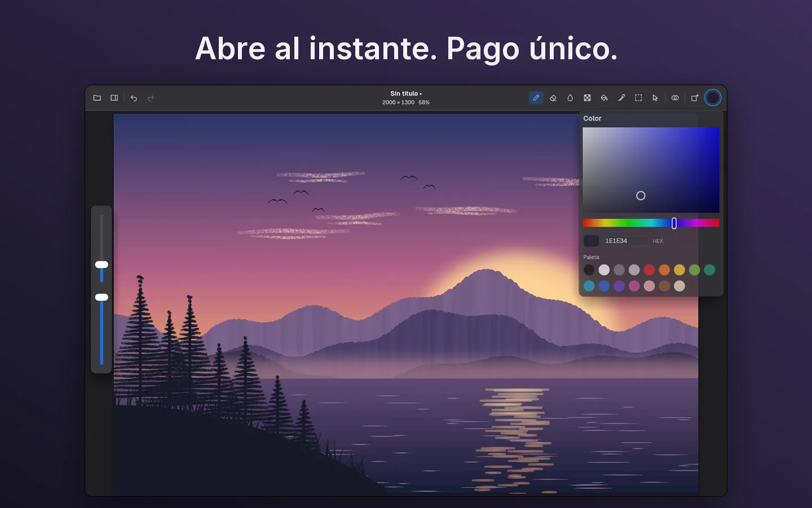Click the rainbow hue slider handle

674,224
